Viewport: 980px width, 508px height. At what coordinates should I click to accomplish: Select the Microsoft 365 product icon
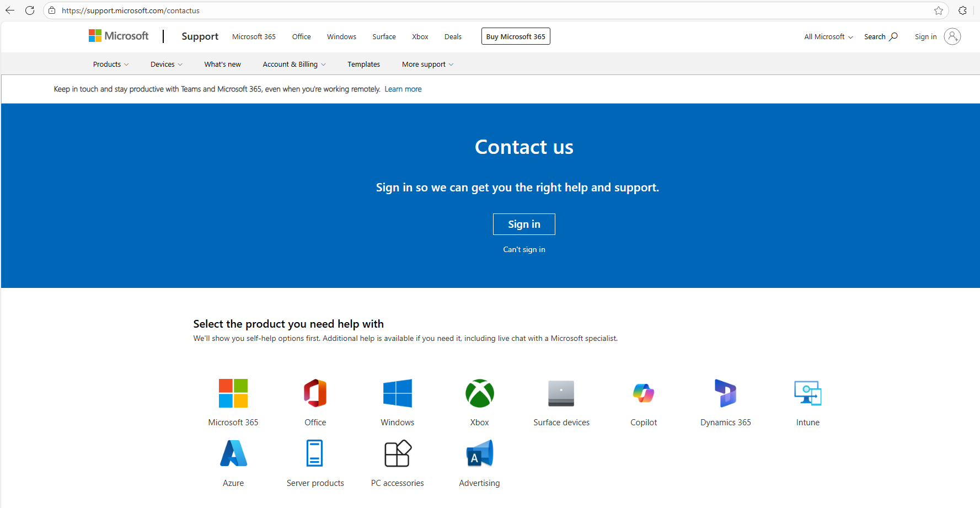click(x=233, y=393)
